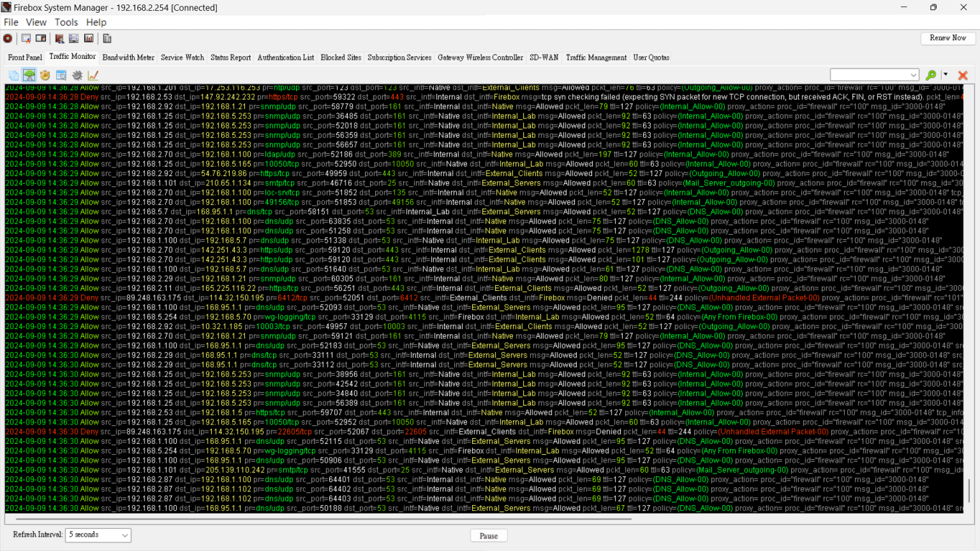Open the search history dropdown arrow
980x551 pixels.
913,74
